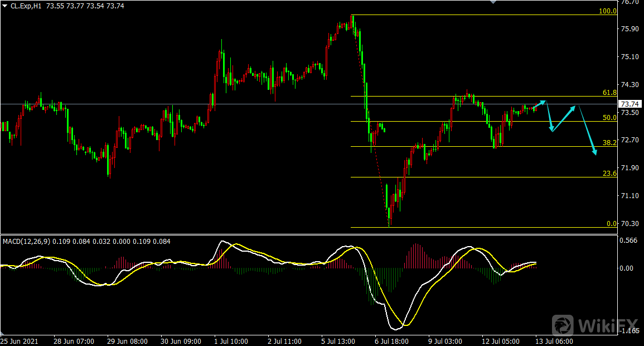Click the 6 Jul 18:00 time label
Image resolution: width=644 pixels, height=346 pixels.
coord(391,341)
